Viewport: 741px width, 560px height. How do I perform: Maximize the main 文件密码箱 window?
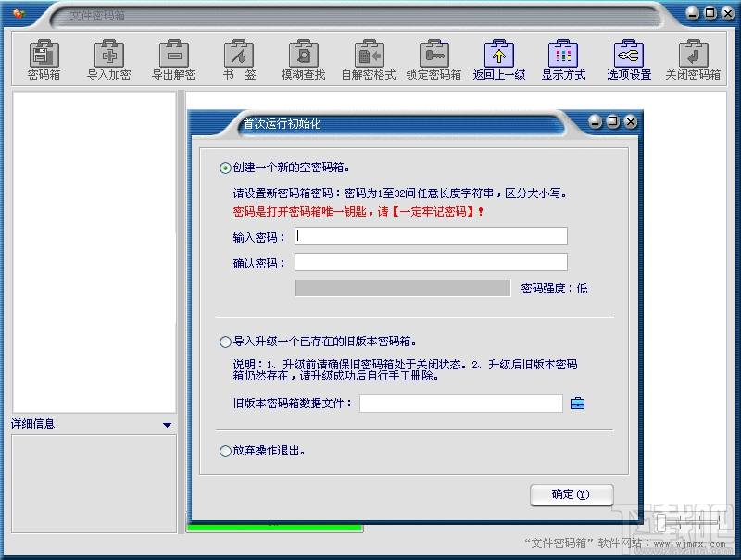pos(710,13)
